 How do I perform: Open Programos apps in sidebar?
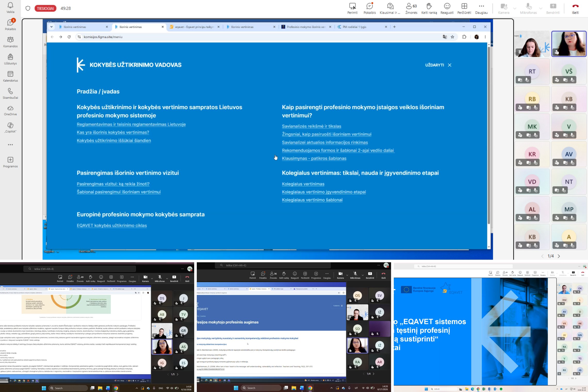[10, 162]
